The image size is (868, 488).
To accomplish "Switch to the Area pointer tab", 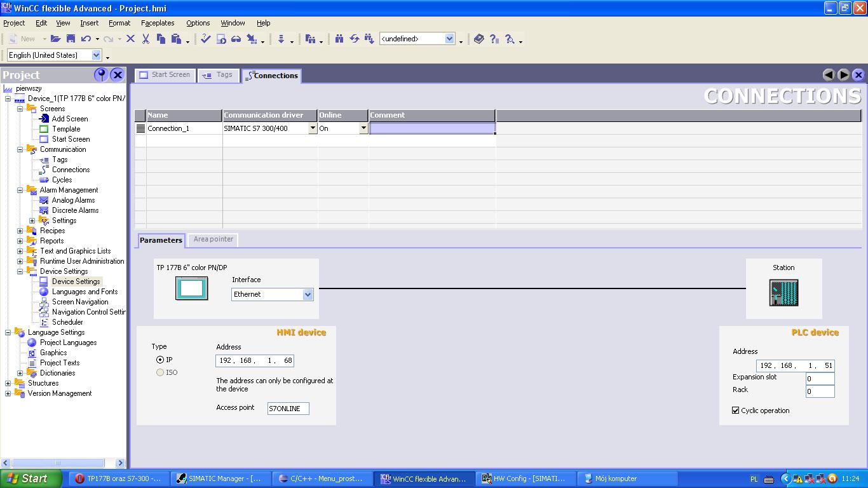I will coord(214,240).
